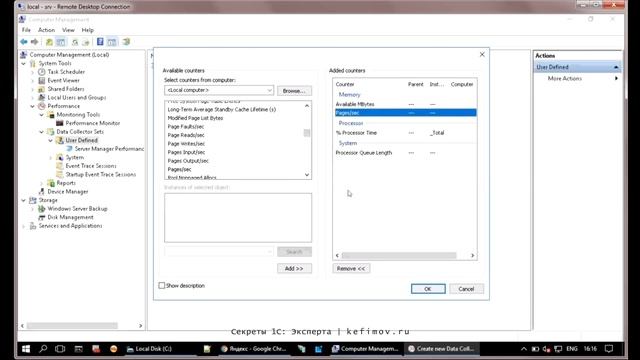Go back using the toolbar Back arrow
The width and height of the screenshot is (640, 360).
(x=24, y=42)
